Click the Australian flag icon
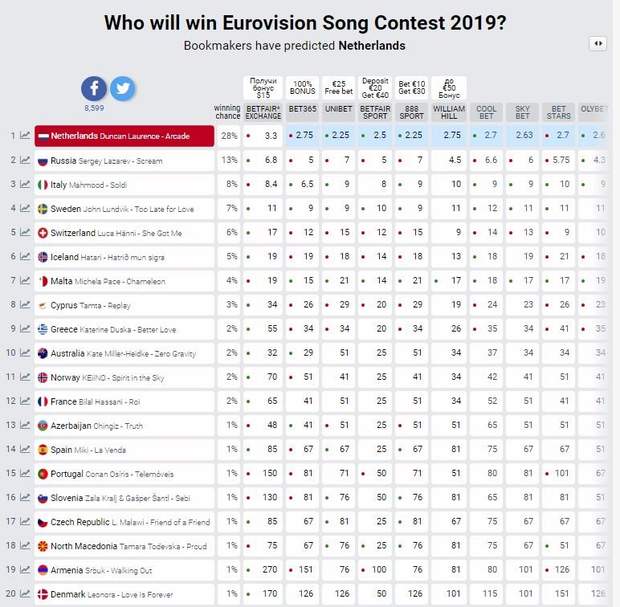This screenshot has height=607, width=620. click(43, 353)
